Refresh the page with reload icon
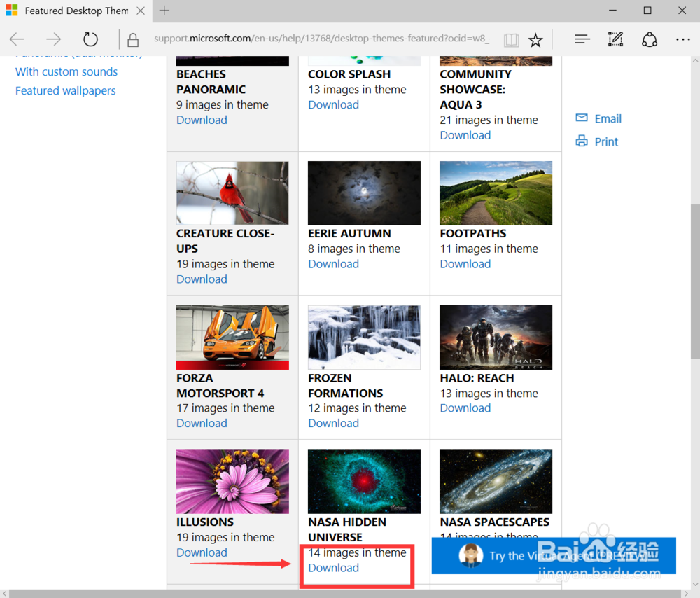The image size is (700, 598). [90, 39]
